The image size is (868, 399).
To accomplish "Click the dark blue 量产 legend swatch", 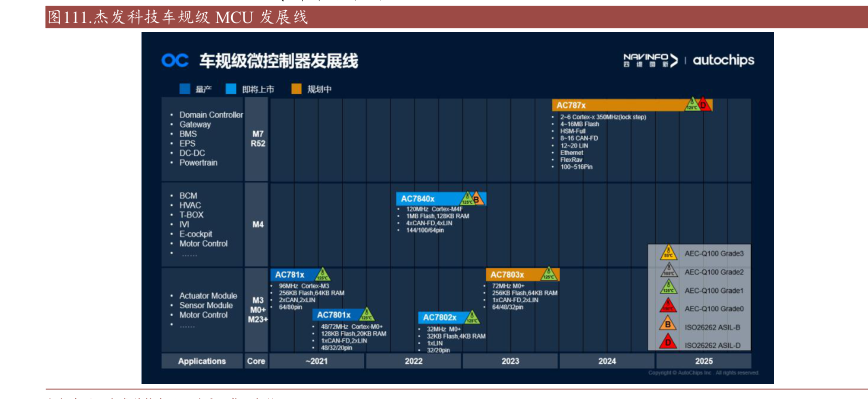I will coord(185,89).
